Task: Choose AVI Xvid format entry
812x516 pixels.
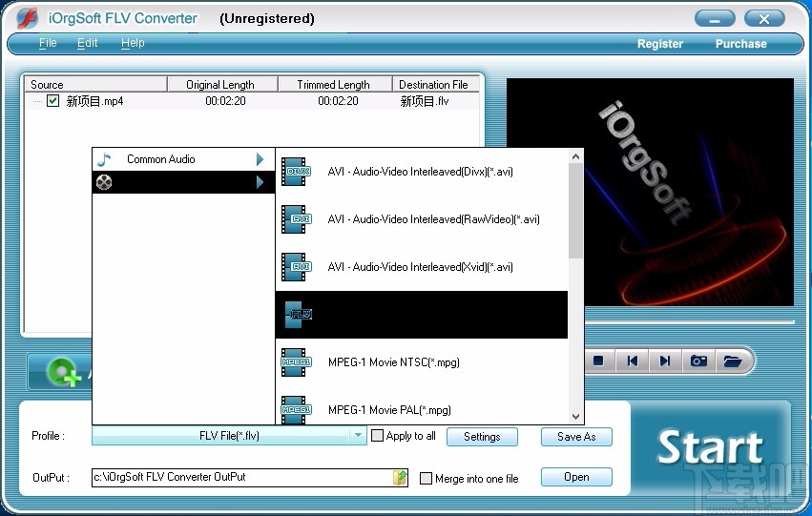Action: [422, 266]
